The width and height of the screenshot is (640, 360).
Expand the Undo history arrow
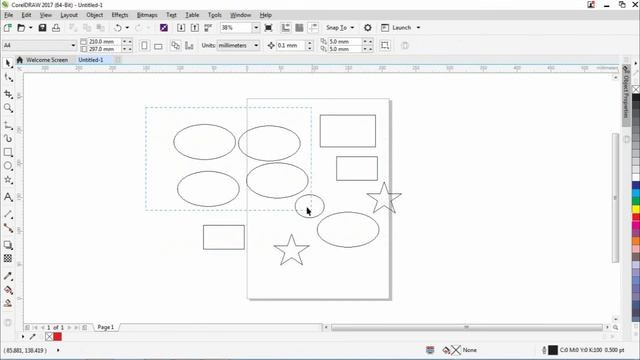[x=127, y=28]
